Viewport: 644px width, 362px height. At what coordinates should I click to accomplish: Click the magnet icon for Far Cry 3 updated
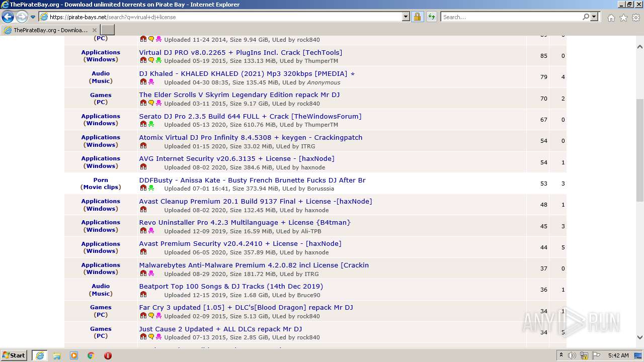point(143,316)
